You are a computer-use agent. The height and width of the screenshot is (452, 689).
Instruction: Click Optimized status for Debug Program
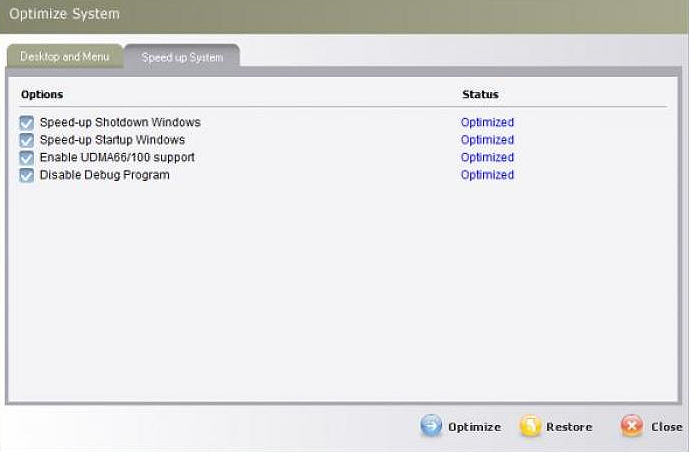coord(487,175)
